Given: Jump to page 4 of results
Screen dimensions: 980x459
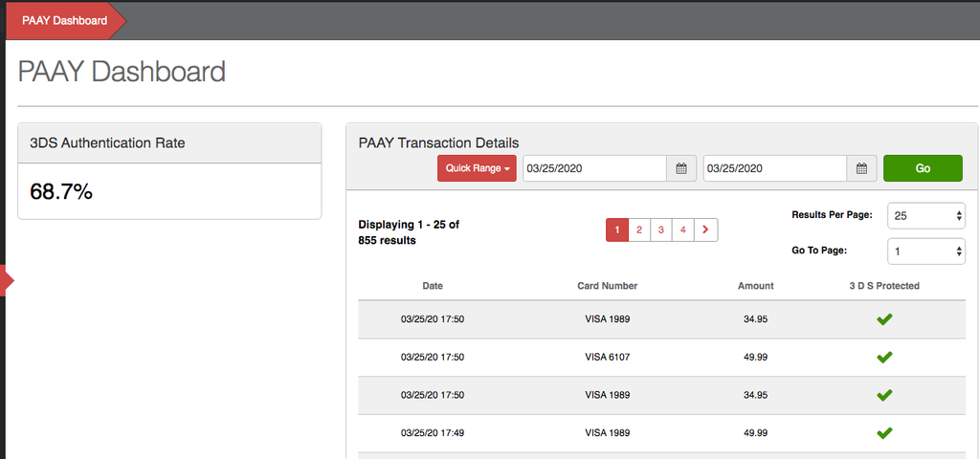Looking at the screenshot, I should (683, 230).
